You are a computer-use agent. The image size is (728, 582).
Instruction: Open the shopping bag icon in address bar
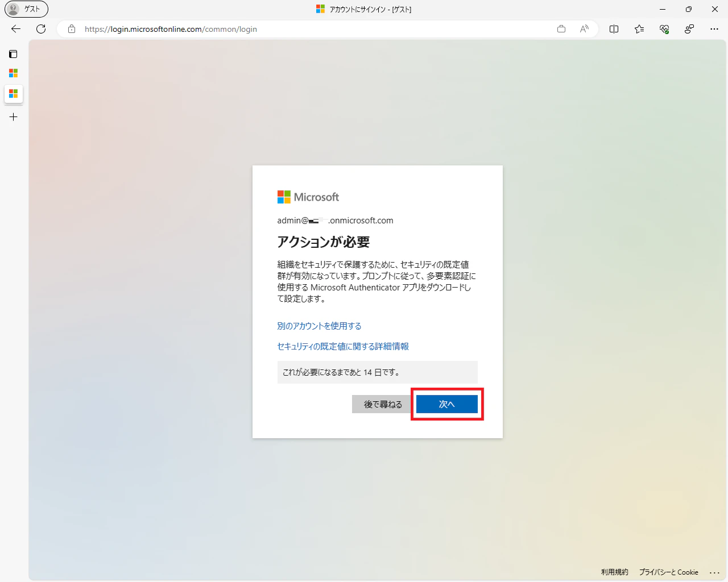point(561,29)
